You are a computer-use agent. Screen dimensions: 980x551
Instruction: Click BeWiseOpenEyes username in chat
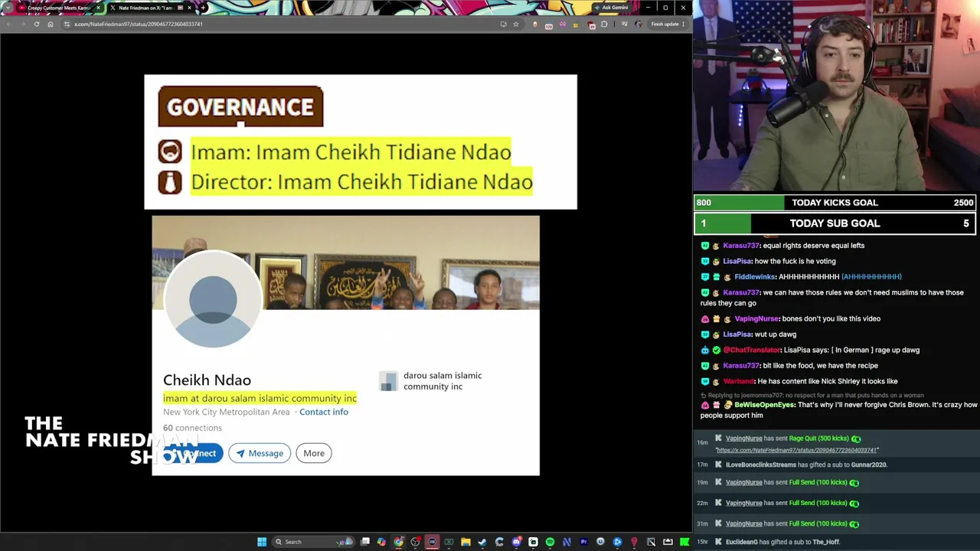coord(764,404)
